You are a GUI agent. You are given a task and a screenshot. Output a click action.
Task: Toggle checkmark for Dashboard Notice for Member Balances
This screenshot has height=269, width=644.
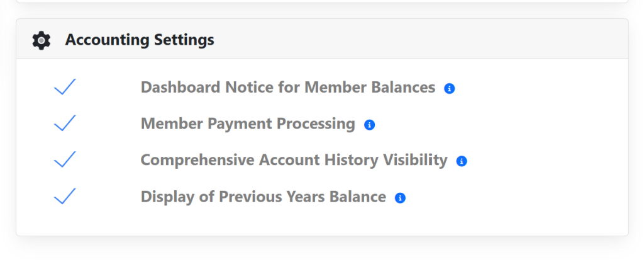point(65,87)
